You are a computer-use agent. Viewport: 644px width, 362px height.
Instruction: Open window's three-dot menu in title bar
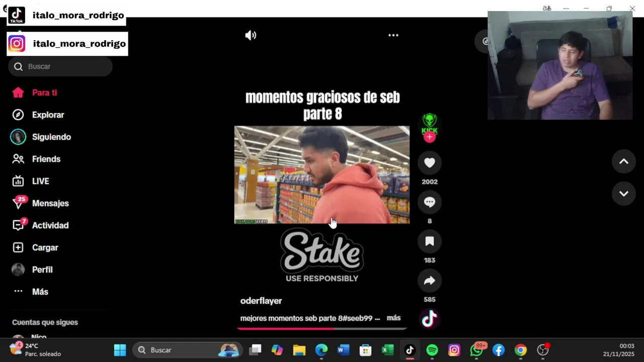click(566, 9)
